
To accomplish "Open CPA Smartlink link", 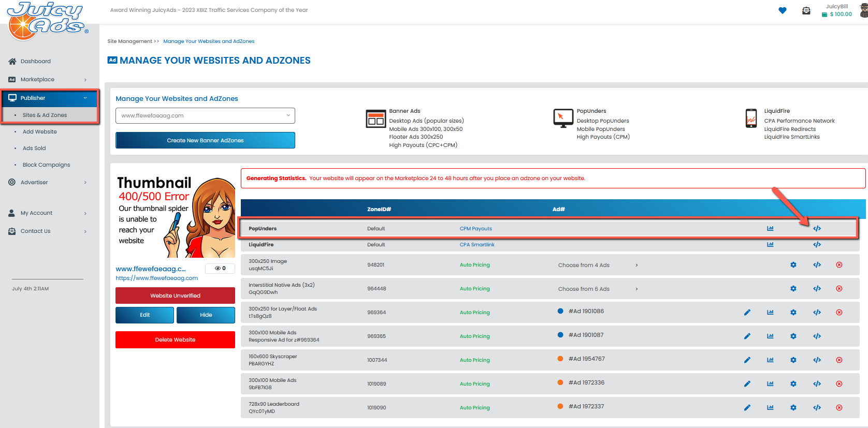I will pos(477,245).
